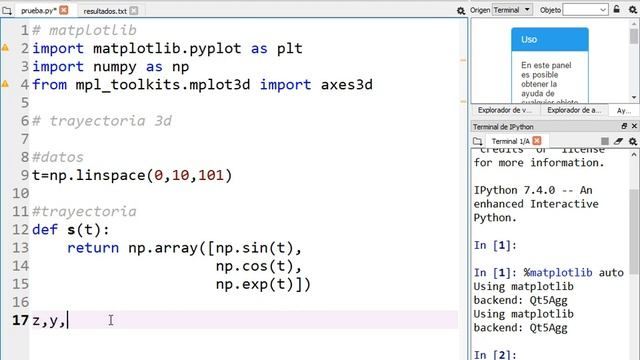Open the console tabs browse folder icon
640x360 pixels.
pyautogui.click(x=478, y=141)
